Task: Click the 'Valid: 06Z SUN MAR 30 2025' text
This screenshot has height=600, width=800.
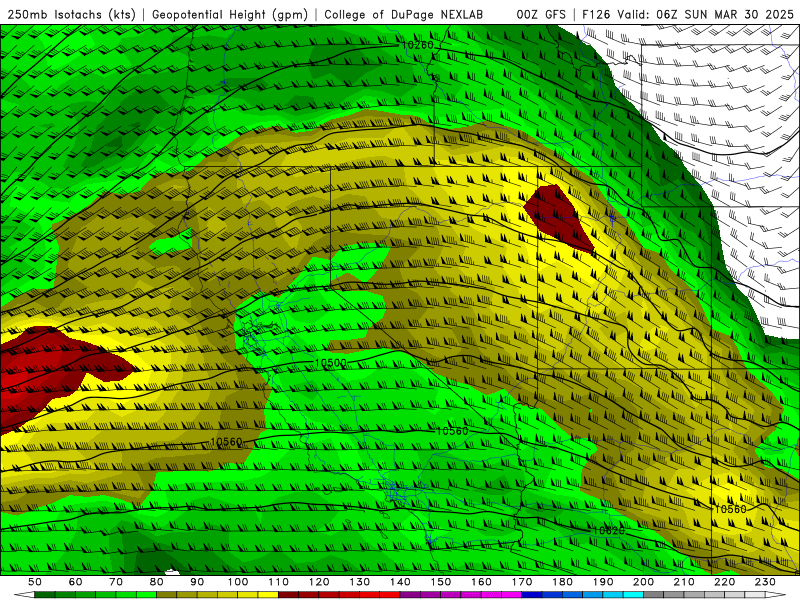Action: [705, 15]
